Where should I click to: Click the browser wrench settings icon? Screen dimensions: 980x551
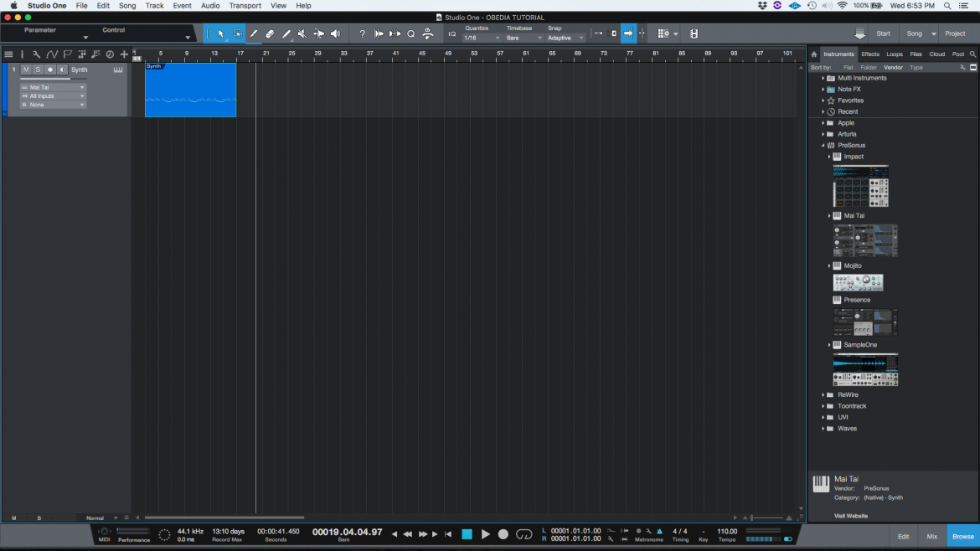962,68
